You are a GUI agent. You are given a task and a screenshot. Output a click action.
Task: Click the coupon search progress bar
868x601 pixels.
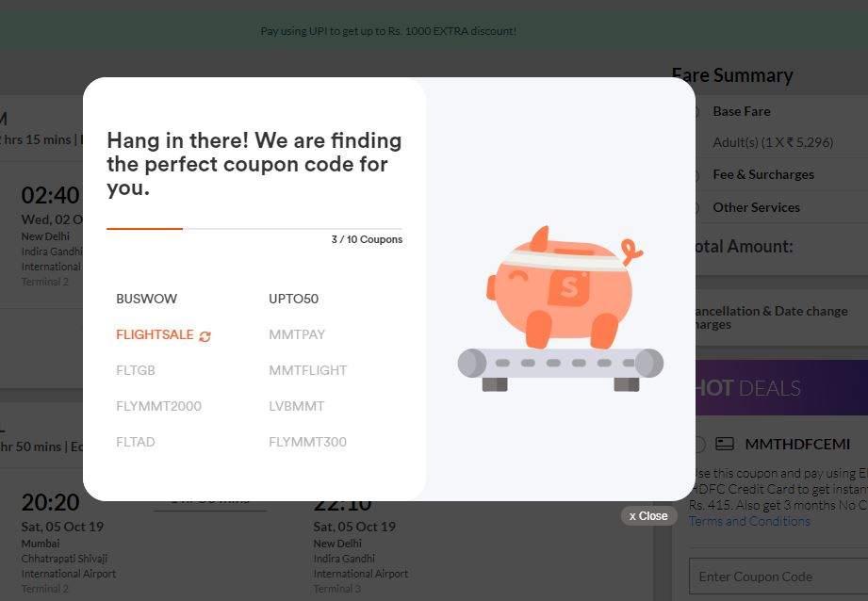click(254, 229)
